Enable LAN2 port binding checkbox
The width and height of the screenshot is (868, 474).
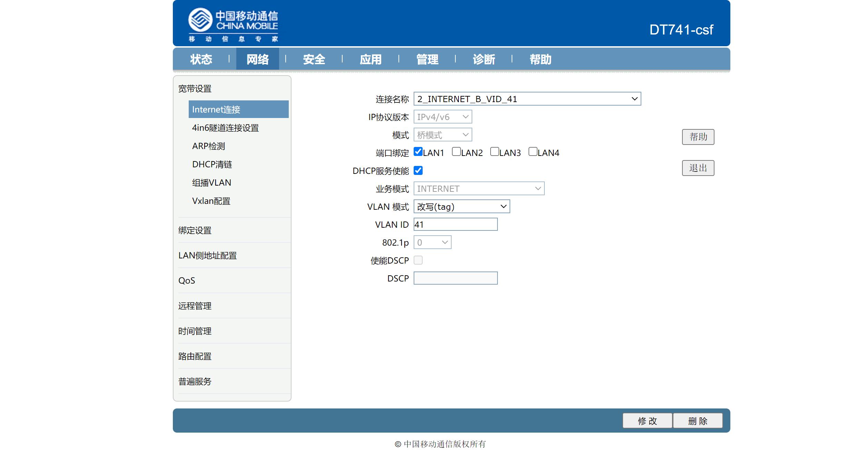456,152
